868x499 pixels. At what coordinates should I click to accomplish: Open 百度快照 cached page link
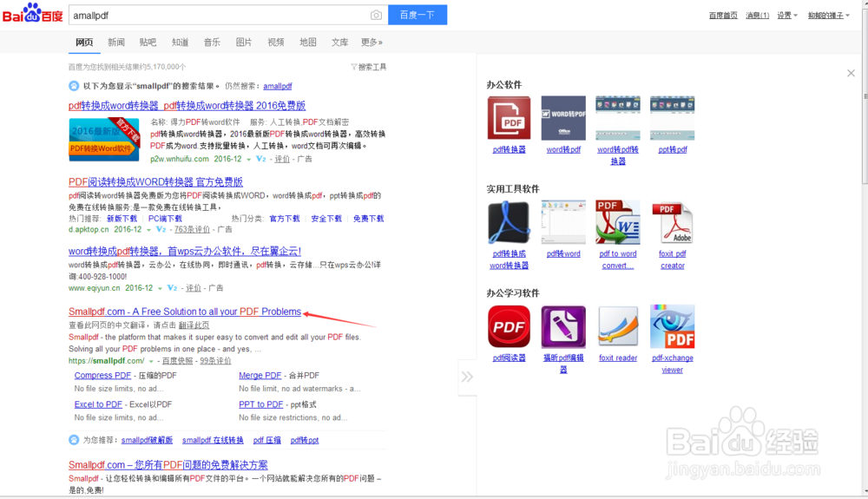click(177, 361)
